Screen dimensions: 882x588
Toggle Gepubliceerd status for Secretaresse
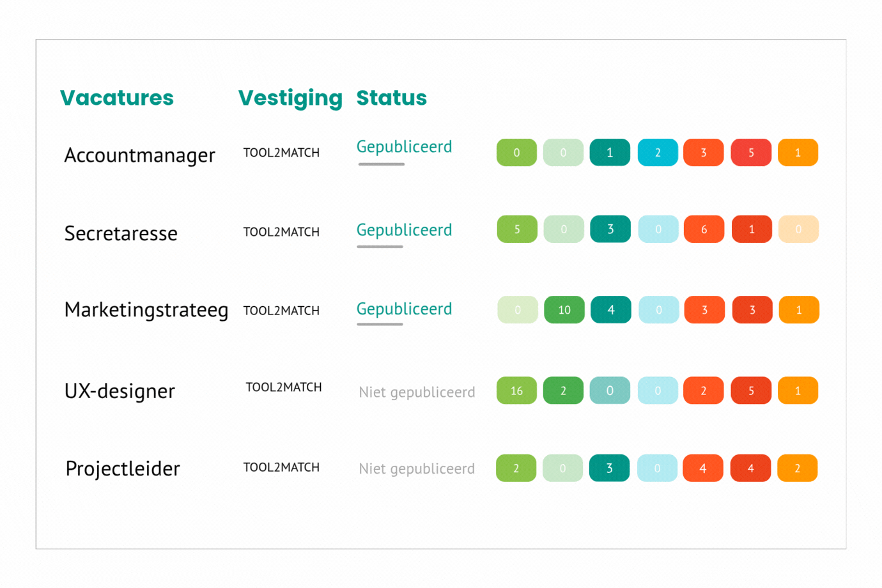pyautogui.click(x=404, y=230)
